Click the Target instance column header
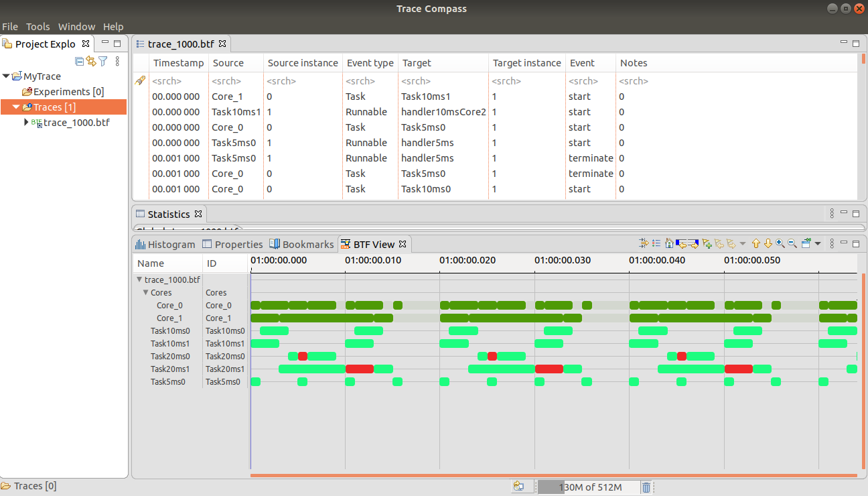This screenshot has width=868, height=496. point(527,63)
